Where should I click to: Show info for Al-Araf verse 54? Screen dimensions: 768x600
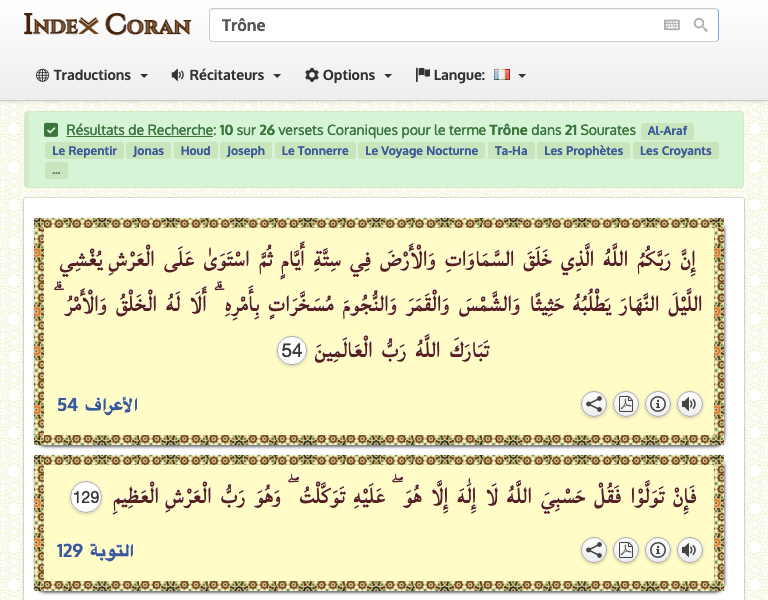click(x=657, y=404)
